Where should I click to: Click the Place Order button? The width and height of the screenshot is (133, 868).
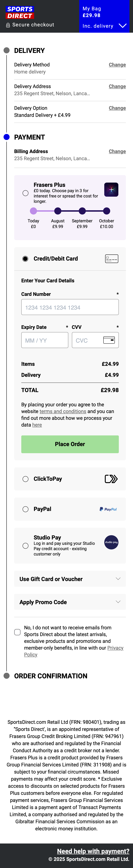tap(70, 444)
